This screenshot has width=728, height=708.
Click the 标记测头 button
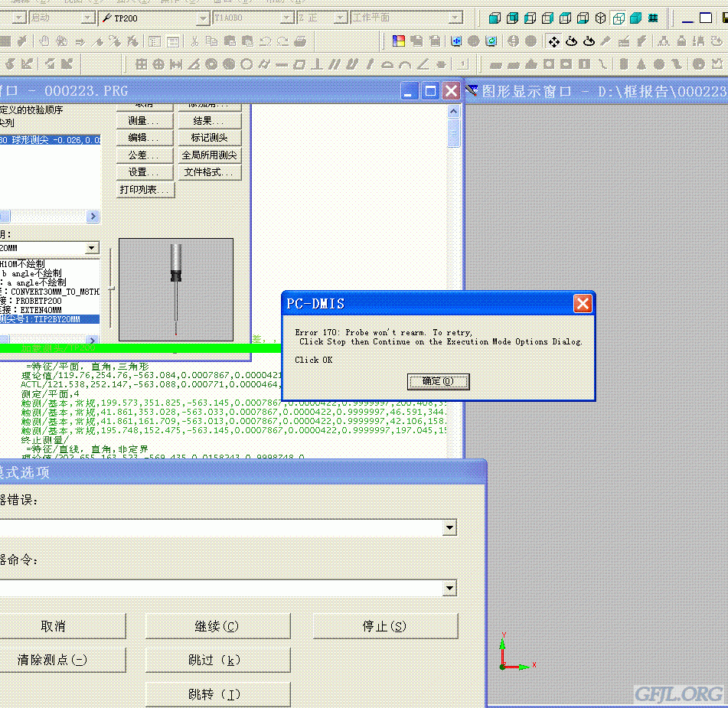point(210,138)
